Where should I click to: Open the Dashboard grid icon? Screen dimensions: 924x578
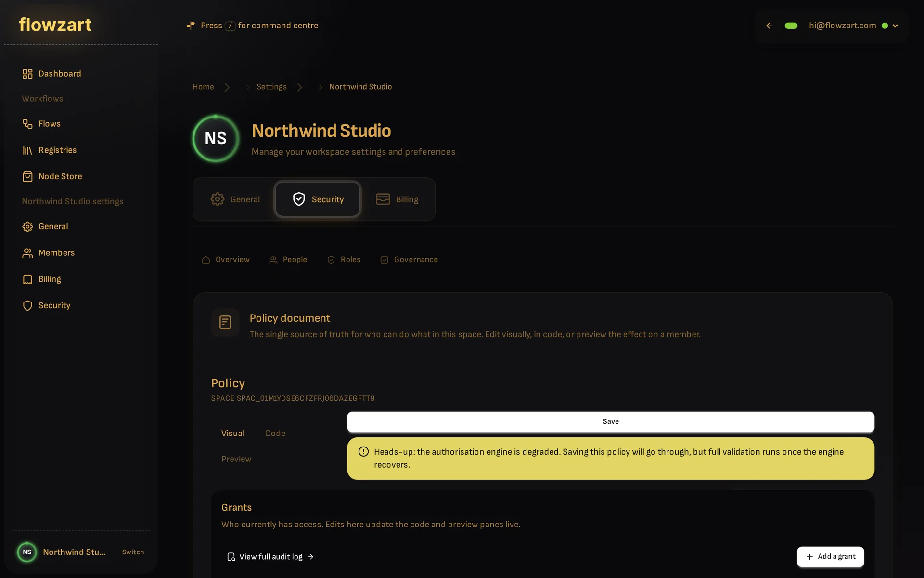(x=27, y=74)
